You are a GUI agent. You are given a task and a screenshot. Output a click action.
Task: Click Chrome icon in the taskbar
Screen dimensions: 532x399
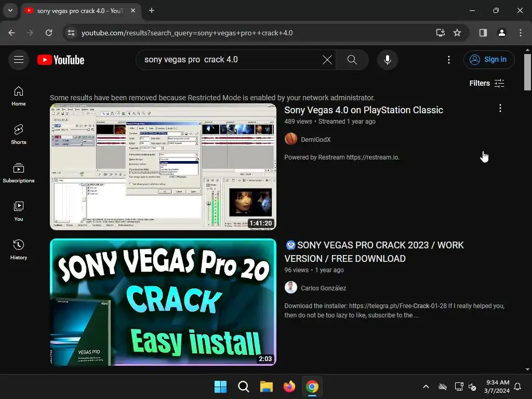tap(312, 387)
